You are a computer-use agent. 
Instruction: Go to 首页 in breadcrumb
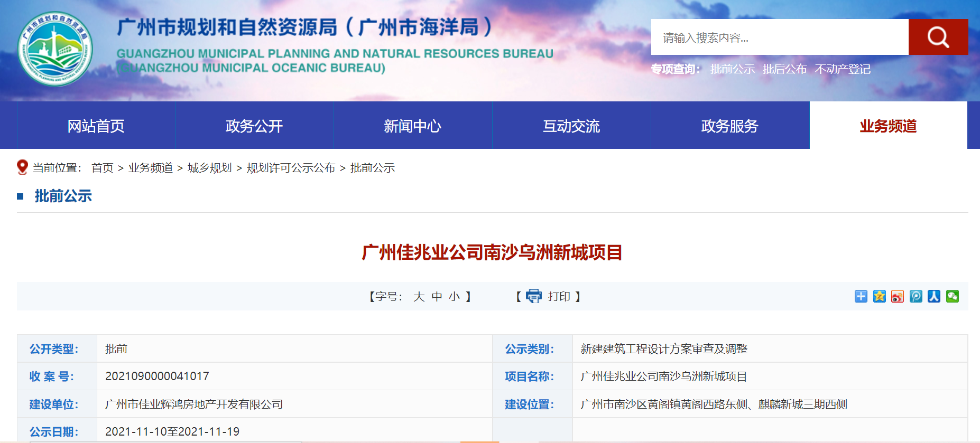pyautogui.click(x=103, y=168)
